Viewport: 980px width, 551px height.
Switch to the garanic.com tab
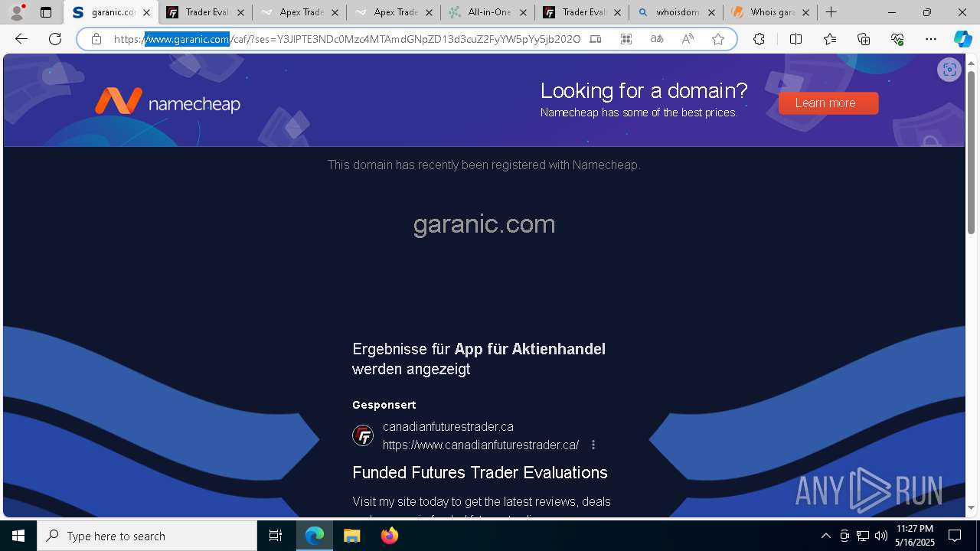110,12
